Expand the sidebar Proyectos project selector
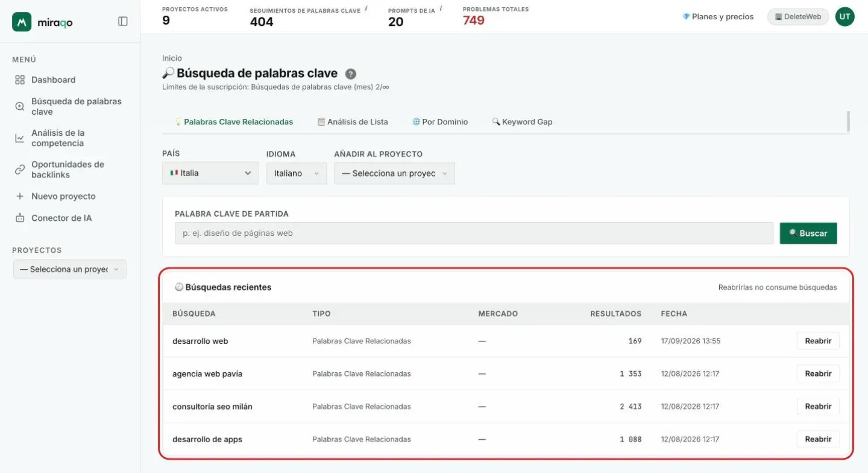The height and width of the screenshot is (473, 868). tap(70, 269)
